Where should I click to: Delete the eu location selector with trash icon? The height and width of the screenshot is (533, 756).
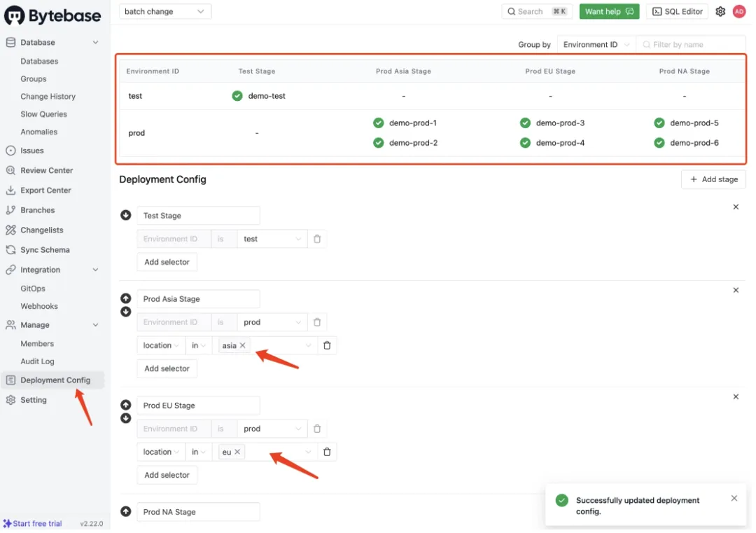pyautogui.click(x=327, y=452)
